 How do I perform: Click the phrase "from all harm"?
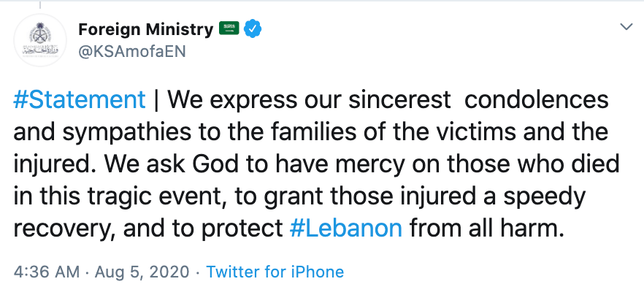[487, 229]
